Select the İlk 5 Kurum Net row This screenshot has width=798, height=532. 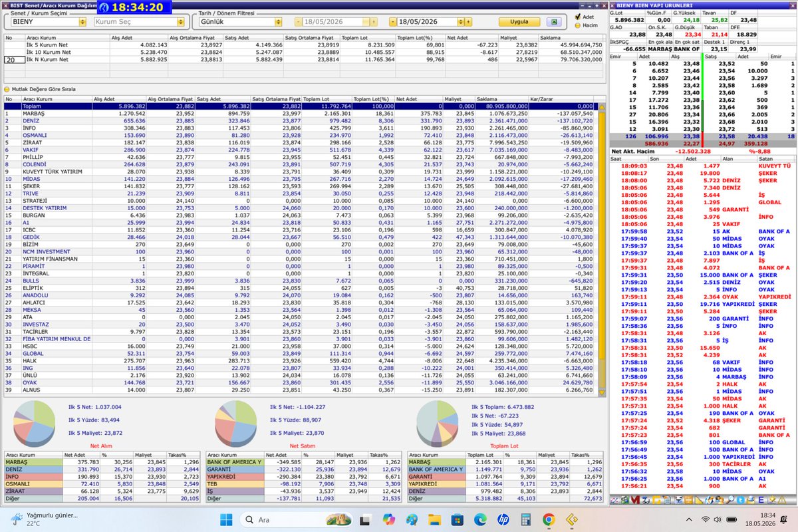point(303,45)
